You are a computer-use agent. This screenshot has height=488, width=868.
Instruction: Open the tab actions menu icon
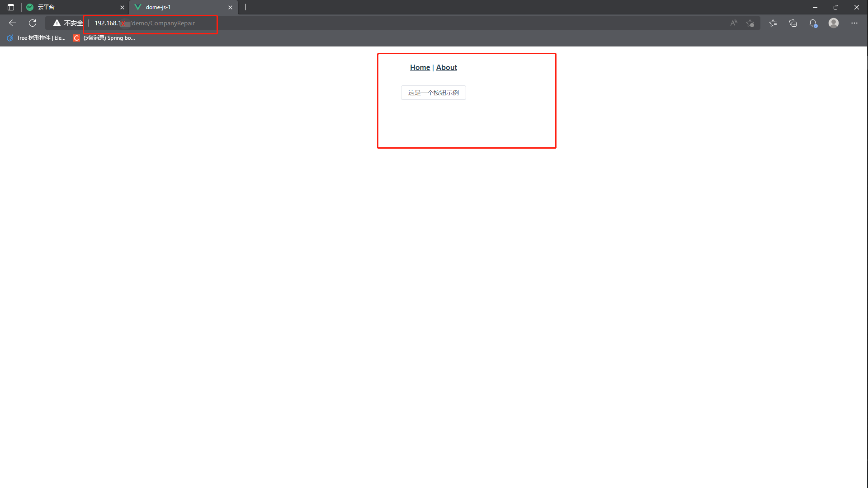point(11,7)
